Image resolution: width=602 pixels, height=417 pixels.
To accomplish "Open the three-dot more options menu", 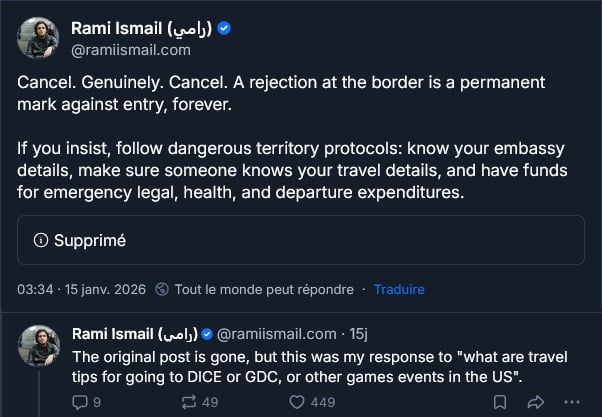I will tap(573, 402).
